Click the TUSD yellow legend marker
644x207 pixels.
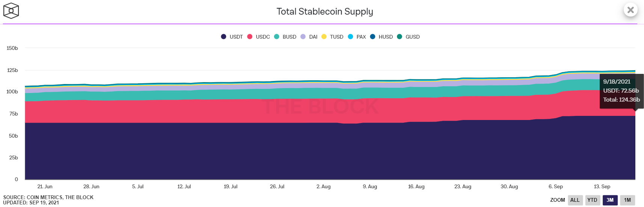(324, 37)
